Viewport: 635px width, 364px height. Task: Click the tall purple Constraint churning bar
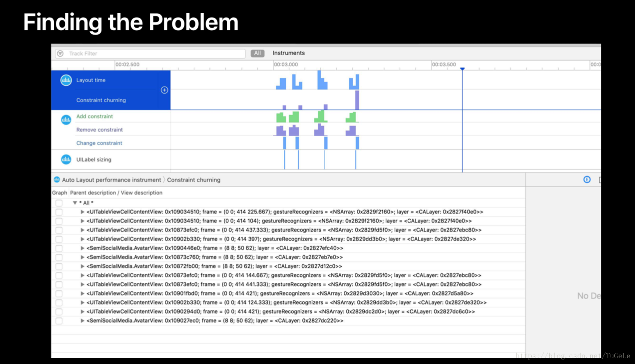coord(357,100)
